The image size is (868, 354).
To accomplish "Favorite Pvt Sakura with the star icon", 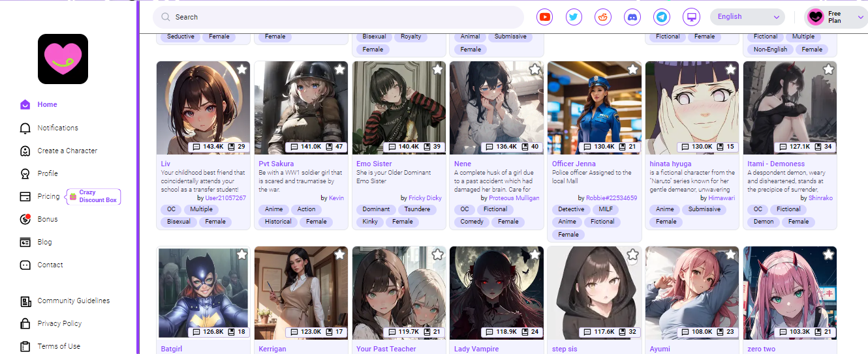I will tap(339, 69).
